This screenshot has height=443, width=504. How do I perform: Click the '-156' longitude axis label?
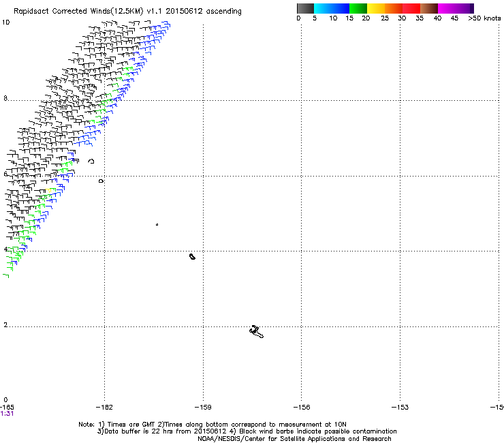302,408
